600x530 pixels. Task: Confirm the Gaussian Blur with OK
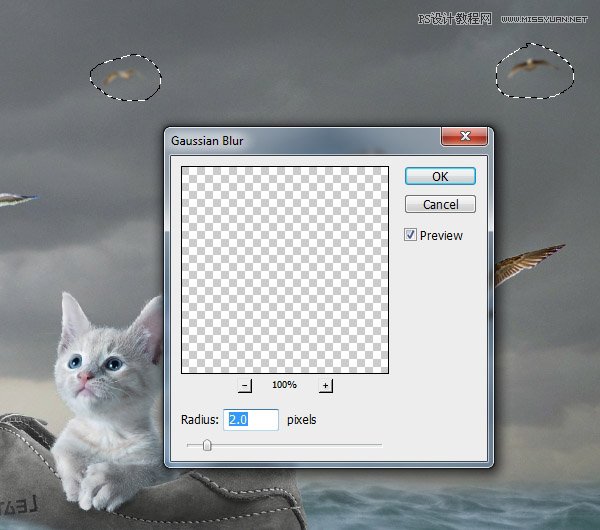coord(440,176)
